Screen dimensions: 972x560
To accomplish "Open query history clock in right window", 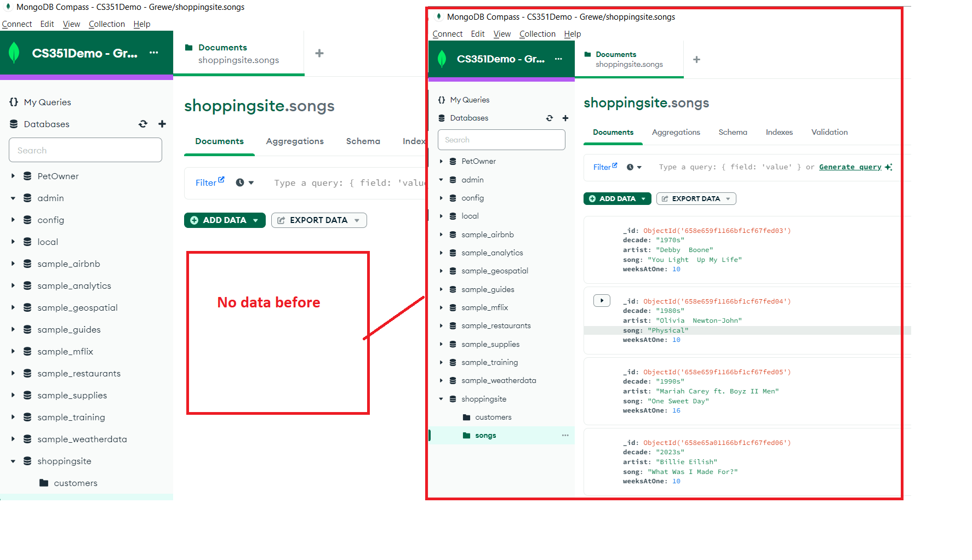I will 630,168.
